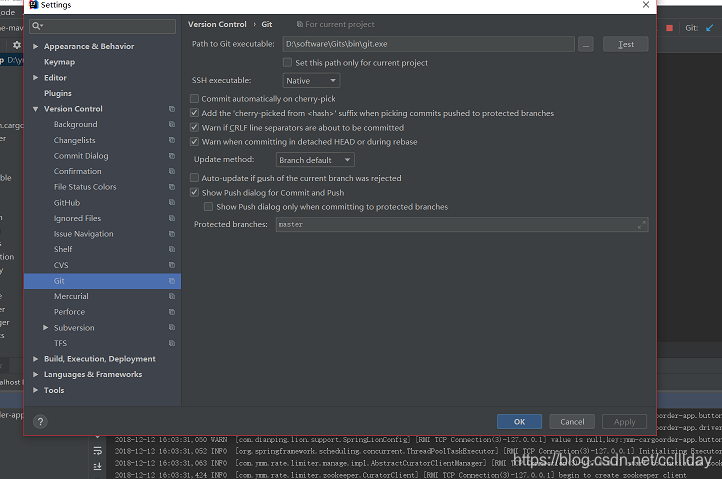Screen dimensions: 722x479
Task: Uncheck Warn when committing in detached HEAD
Action: [x=194, y=142]
